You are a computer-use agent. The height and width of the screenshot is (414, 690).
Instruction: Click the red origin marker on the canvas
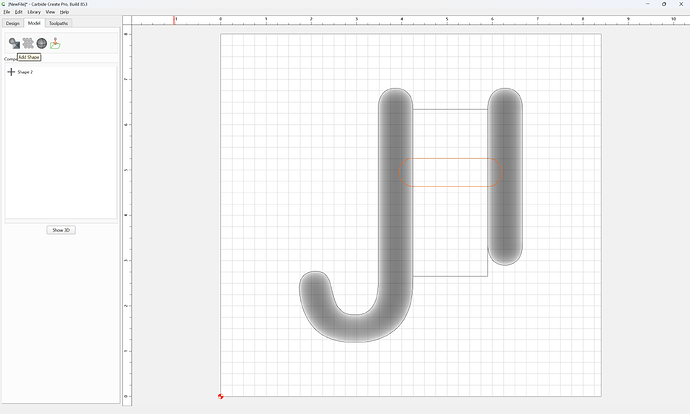(x=220, y=396)
